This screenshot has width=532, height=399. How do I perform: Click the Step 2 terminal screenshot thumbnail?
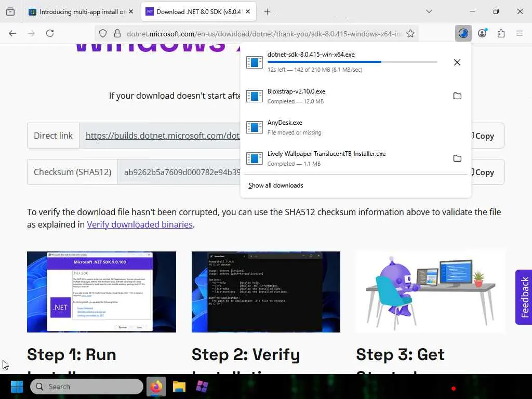pos(265,292)
